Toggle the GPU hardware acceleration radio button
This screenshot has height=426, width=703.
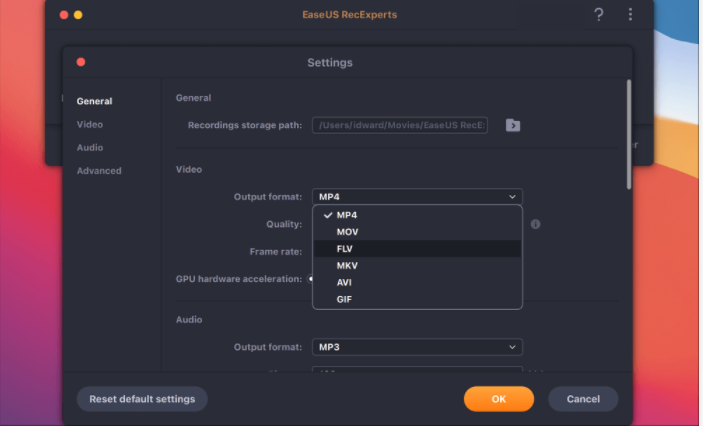click(x=310, y=279)
